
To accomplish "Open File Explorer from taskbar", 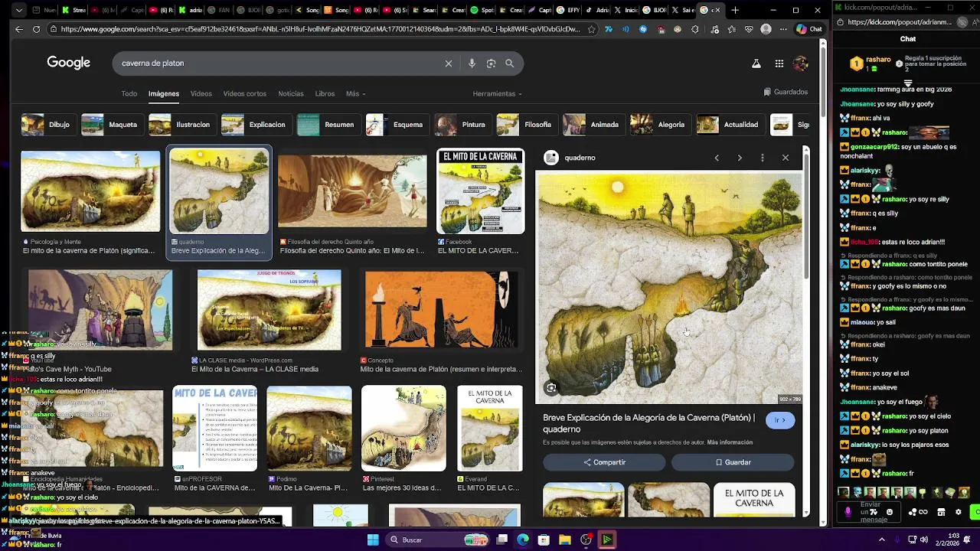I will 565,540.
